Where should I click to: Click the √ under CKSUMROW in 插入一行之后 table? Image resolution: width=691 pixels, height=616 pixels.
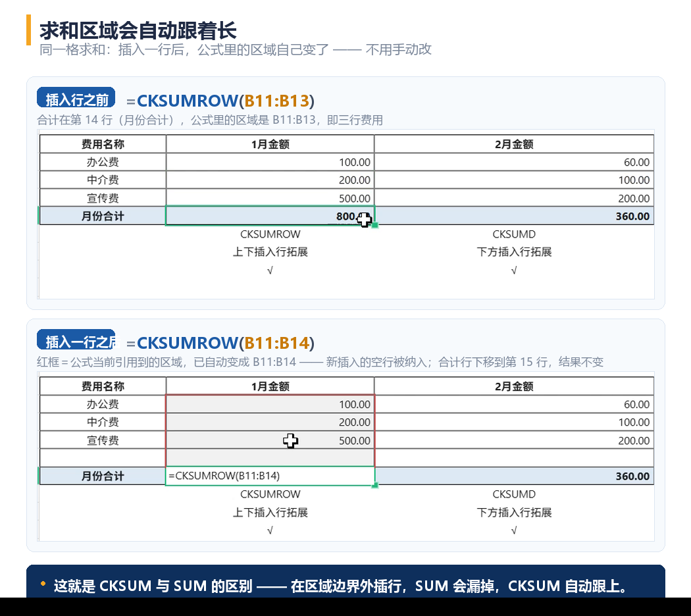coord(270,530)
